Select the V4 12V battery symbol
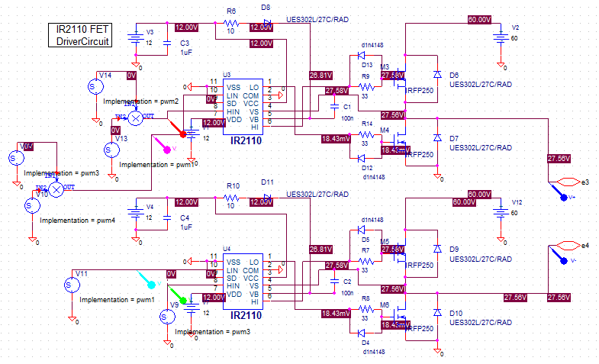The width and height of the screenshot is (599, 364). tap(136, 213)
